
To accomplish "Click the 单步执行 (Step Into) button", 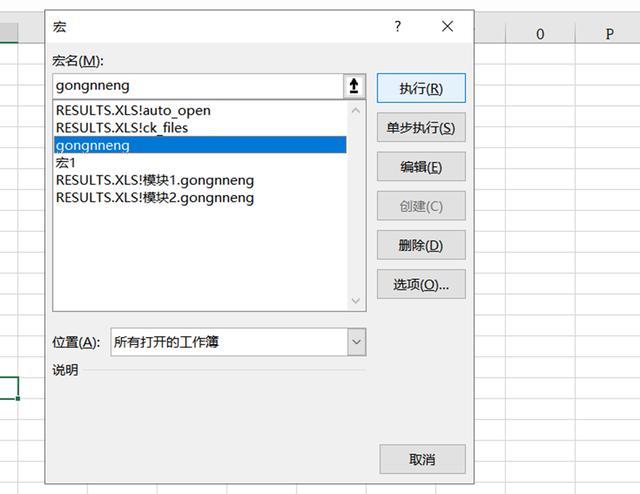I will (421, 128).
